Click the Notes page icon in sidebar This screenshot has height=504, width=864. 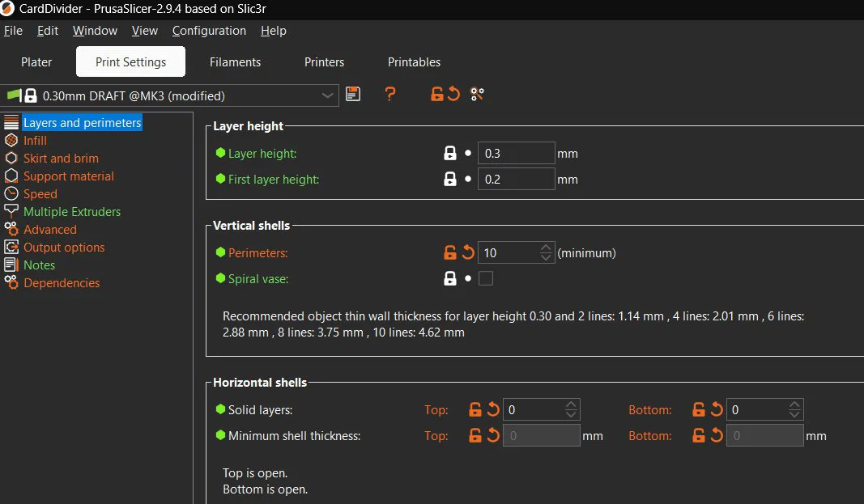coord(11,265)
